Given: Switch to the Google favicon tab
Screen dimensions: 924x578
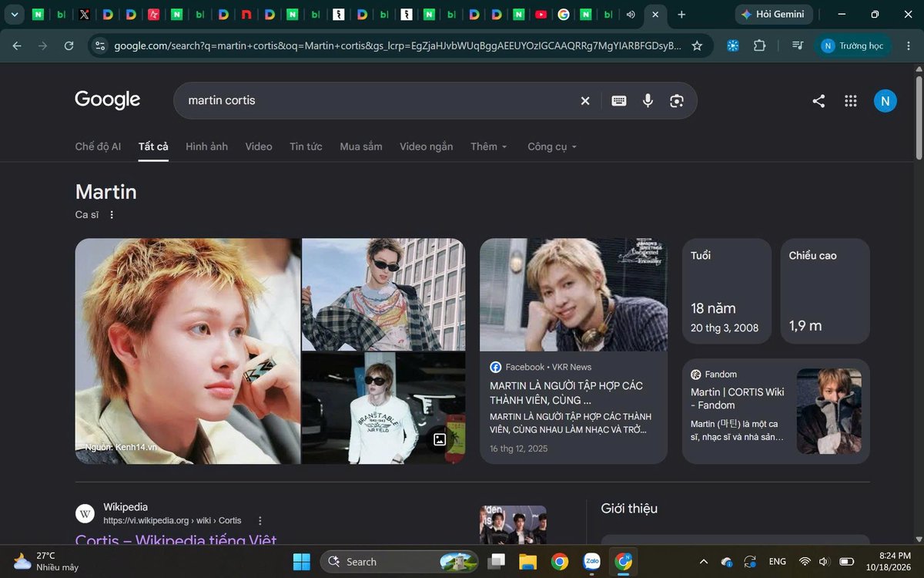Looking at the screenshot, I should tap(564, 14).
